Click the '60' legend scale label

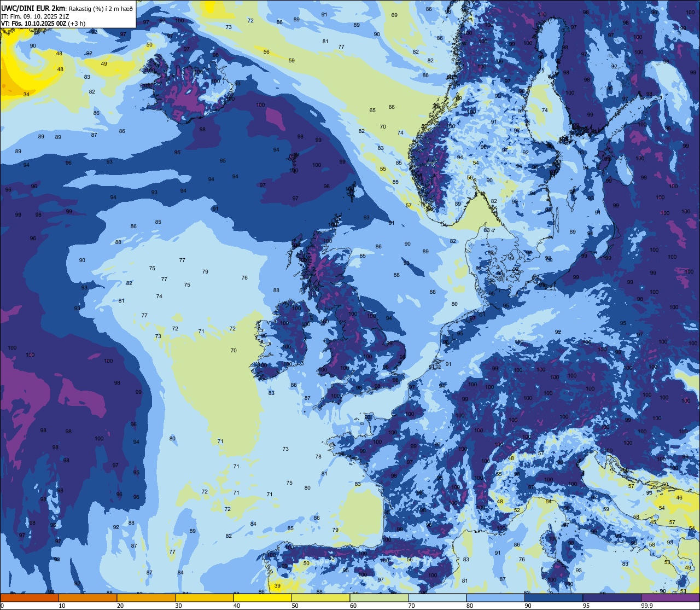tap(353, 606)
